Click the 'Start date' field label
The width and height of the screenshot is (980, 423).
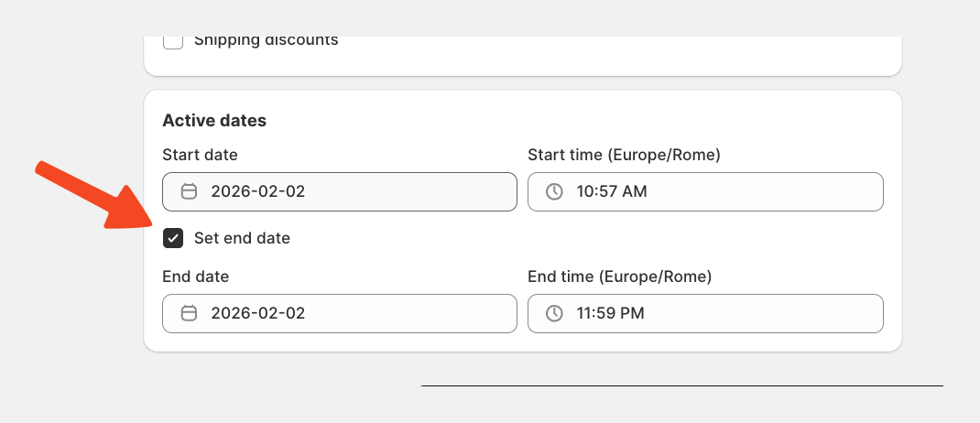coord(200,155)
